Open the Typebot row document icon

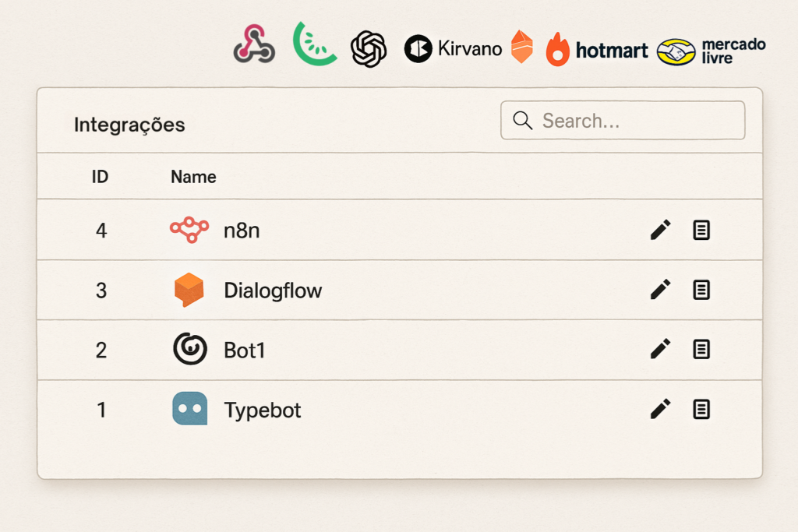pos(701,409)
